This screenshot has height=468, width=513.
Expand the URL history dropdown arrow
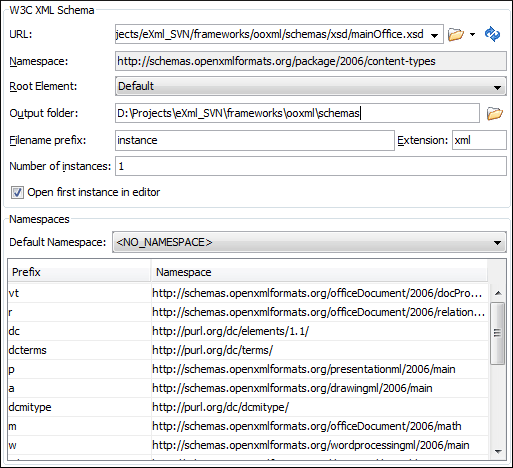click(434, 35)
